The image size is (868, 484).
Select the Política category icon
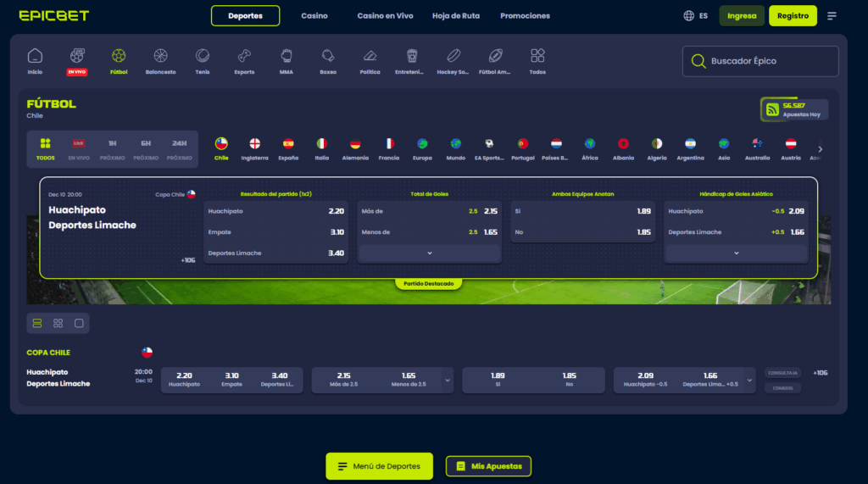(370, 62)
